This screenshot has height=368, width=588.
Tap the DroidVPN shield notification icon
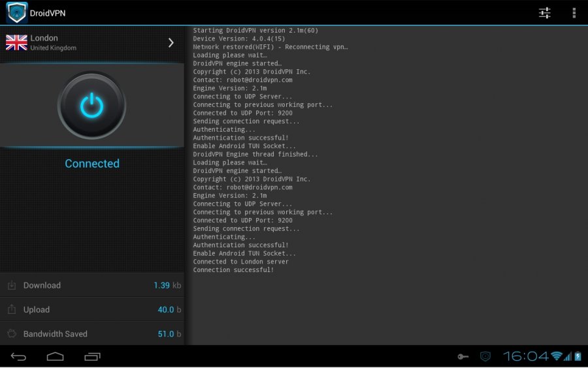tap(485, 356)
